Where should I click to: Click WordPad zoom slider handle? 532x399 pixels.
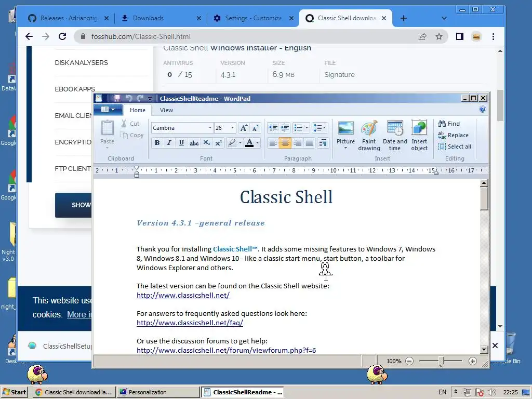click(441, 361)
